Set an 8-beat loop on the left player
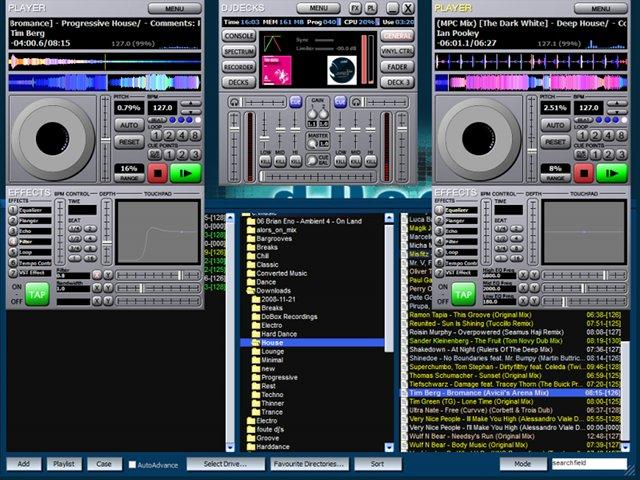The width and height of the screenshot is (640, 480). point(195,135)
